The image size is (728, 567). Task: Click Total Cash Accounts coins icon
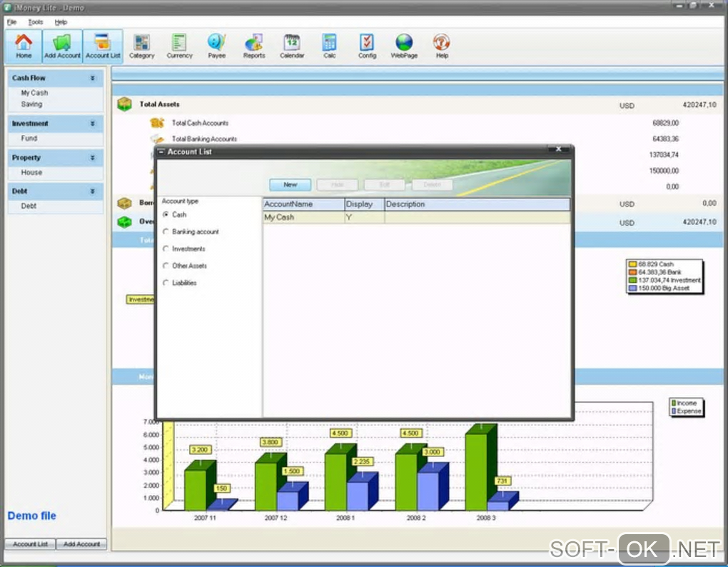click(157, 123)
